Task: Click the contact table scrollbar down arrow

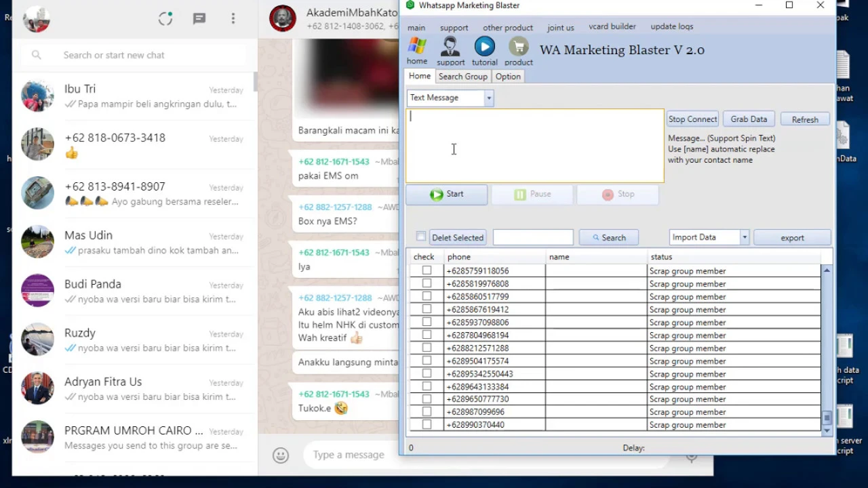Action: point(827,430)
